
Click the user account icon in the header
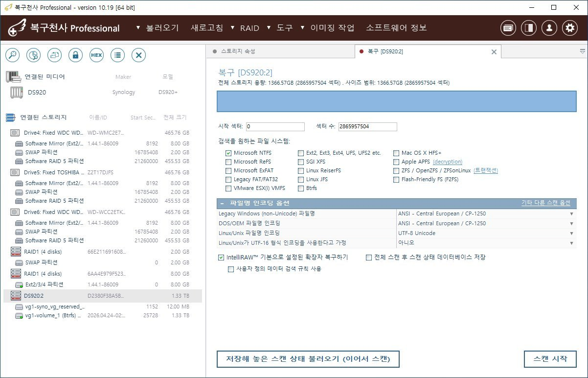click(x=549, y=28)
